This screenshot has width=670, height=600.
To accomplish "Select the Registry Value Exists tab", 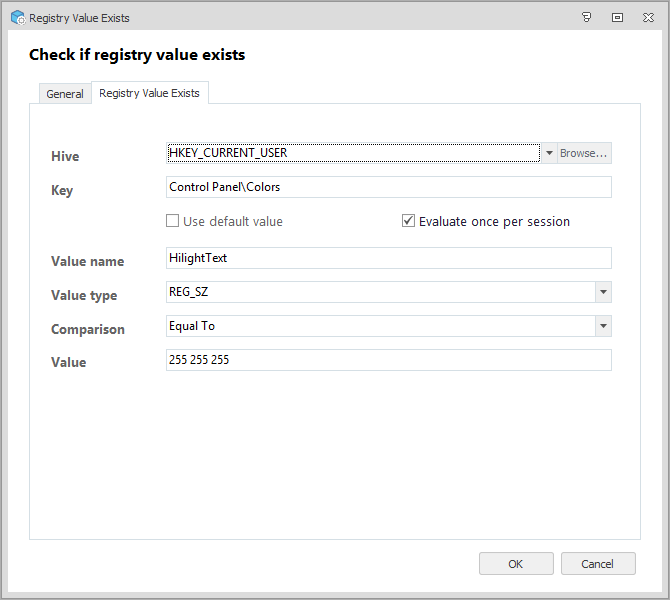I will tap(149, 93).
